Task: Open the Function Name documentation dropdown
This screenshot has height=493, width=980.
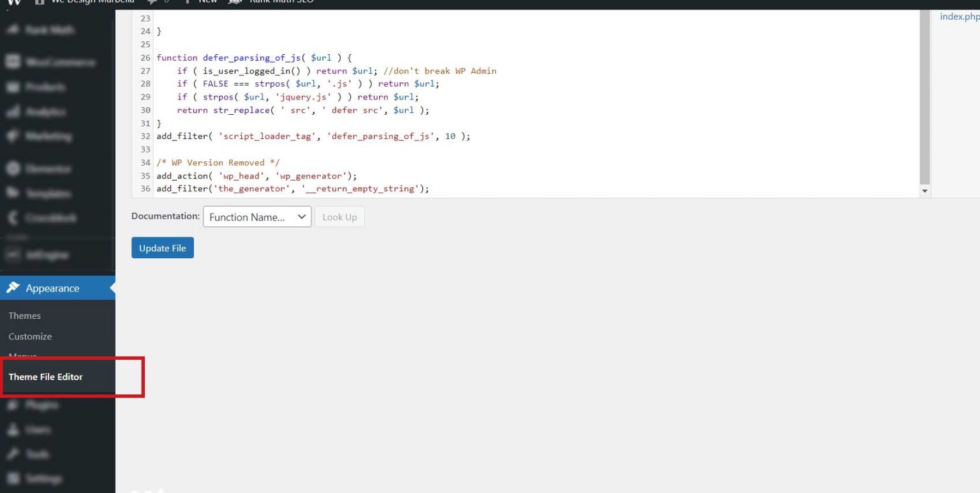Action: (256, 217)
